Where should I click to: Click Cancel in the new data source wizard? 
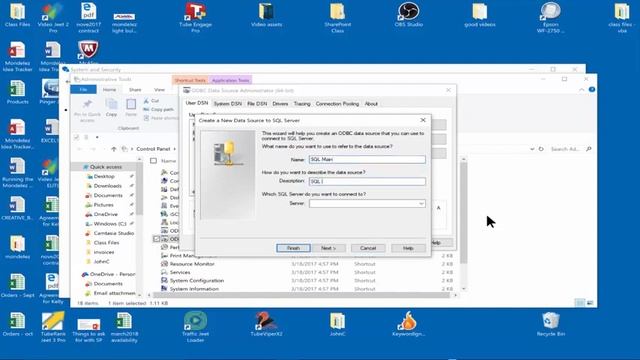368,248
